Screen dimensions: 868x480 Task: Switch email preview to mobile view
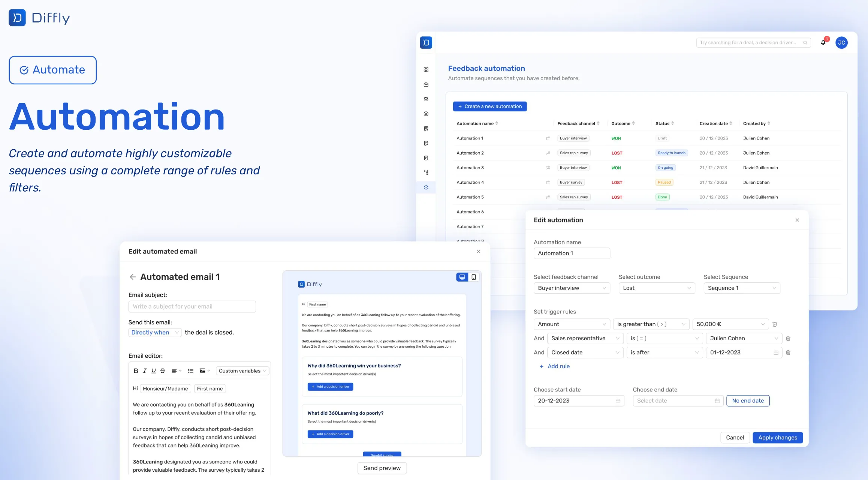pos(474,277)
